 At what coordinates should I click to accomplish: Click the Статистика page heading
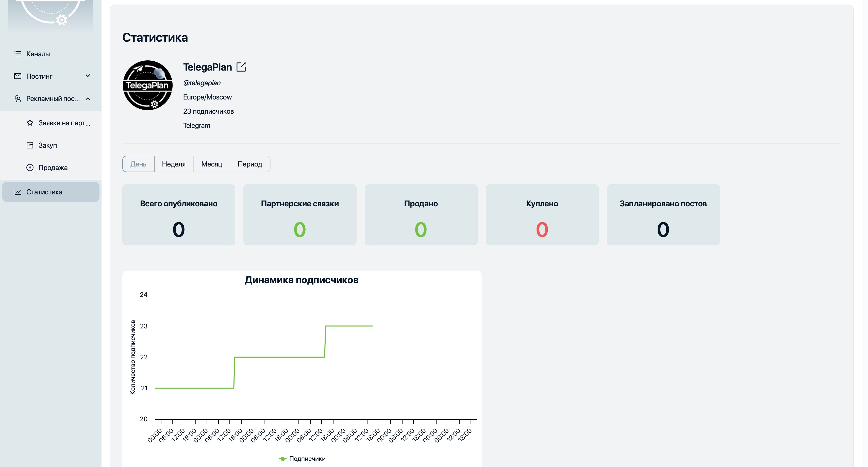pos(155,37)
